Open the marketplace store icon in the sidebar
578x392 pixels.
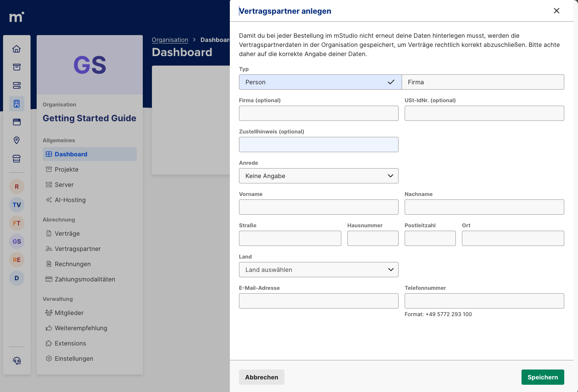point(16,159)
